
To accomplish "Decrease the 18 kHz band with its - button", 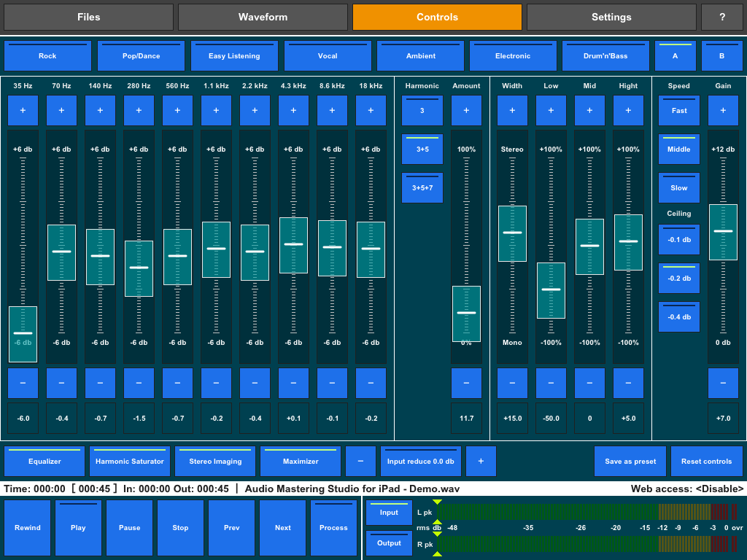I will pyautogui.click(x=371, y=382).
